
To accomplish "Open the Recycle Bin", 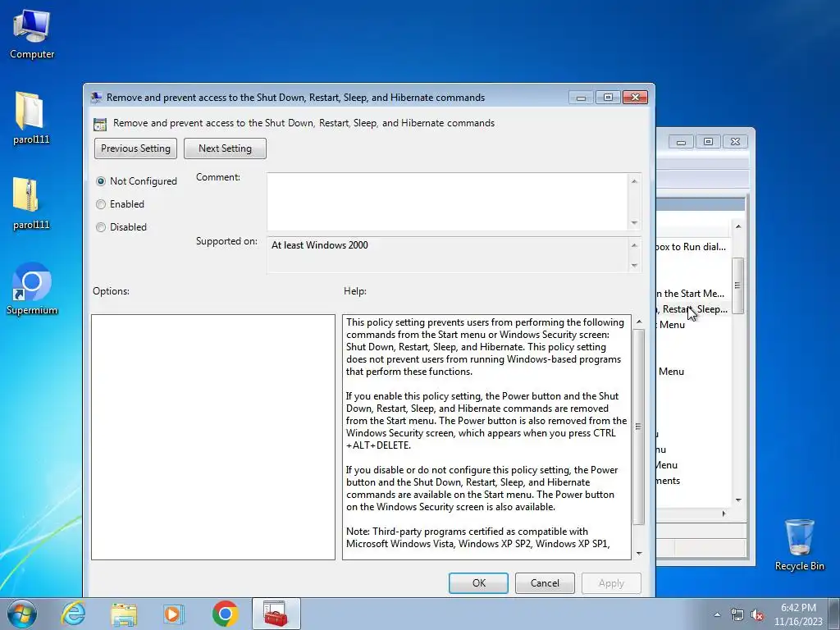I will 799,545.
